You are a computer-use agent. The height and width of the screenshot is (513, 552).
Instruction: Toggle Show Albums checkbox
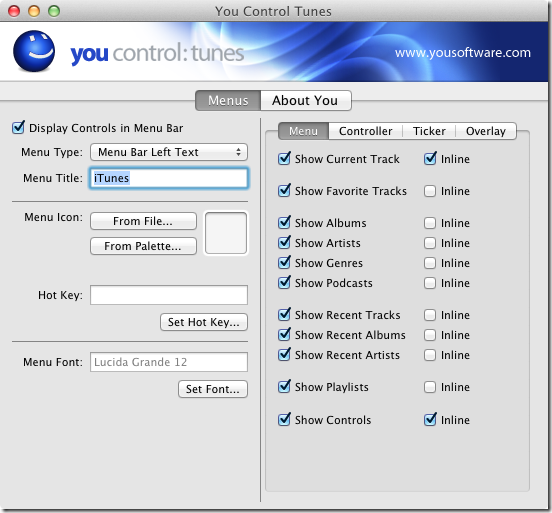(284, 223)
